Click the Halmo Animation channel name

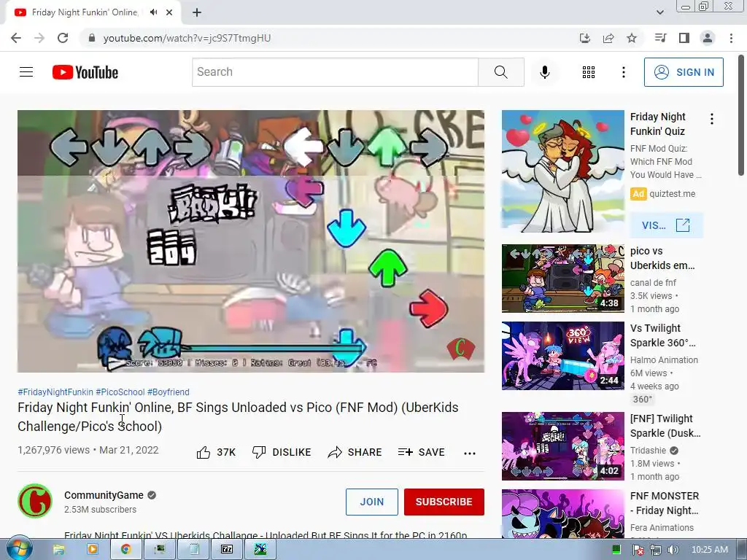pyautogui.click(x=664, y=360)
